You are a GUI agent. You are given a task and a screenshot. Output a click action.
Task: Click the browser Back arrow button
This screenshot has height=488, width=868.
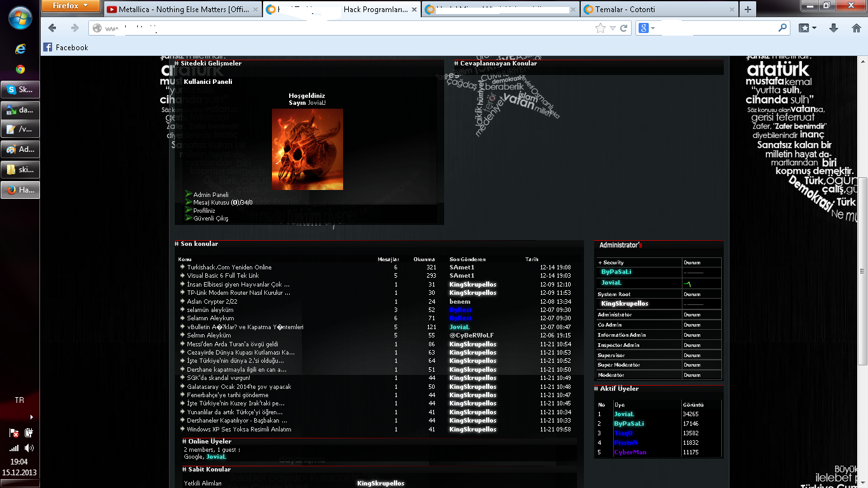53,28
